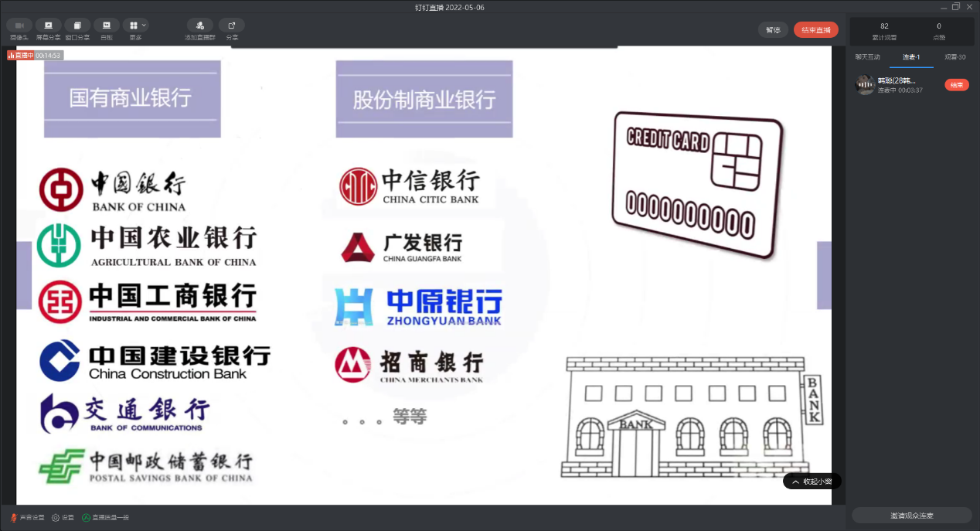Image resolution: width=980 pixels, height=531 pixels.
Task: Click the share (分享) icon
Action: (232, 26)
